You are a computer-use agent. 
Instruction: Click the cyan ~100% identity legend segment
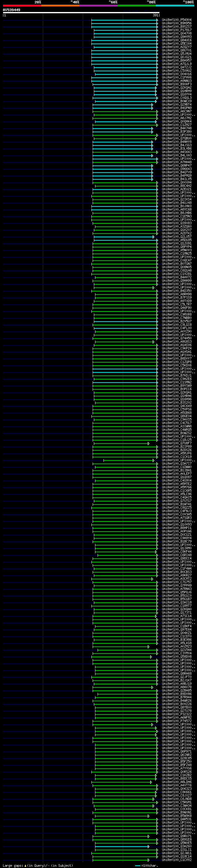175,6
